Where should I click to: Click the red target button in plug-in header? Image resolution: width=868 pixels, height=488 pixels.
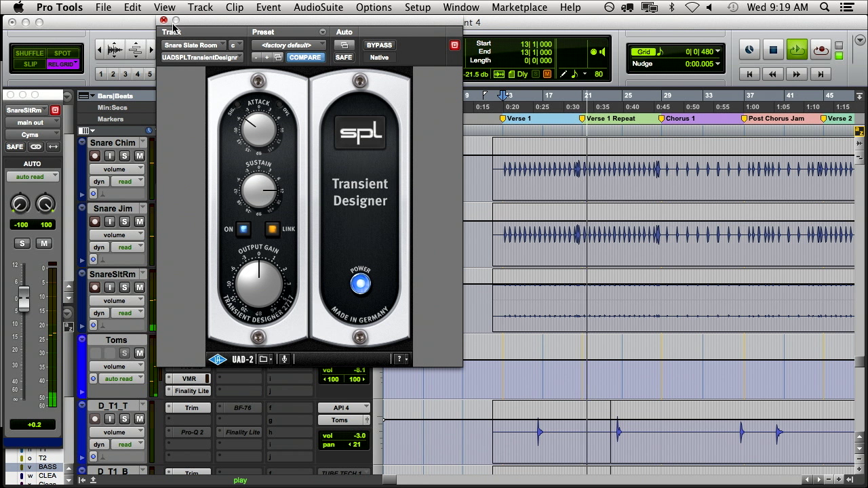(454, 45)
